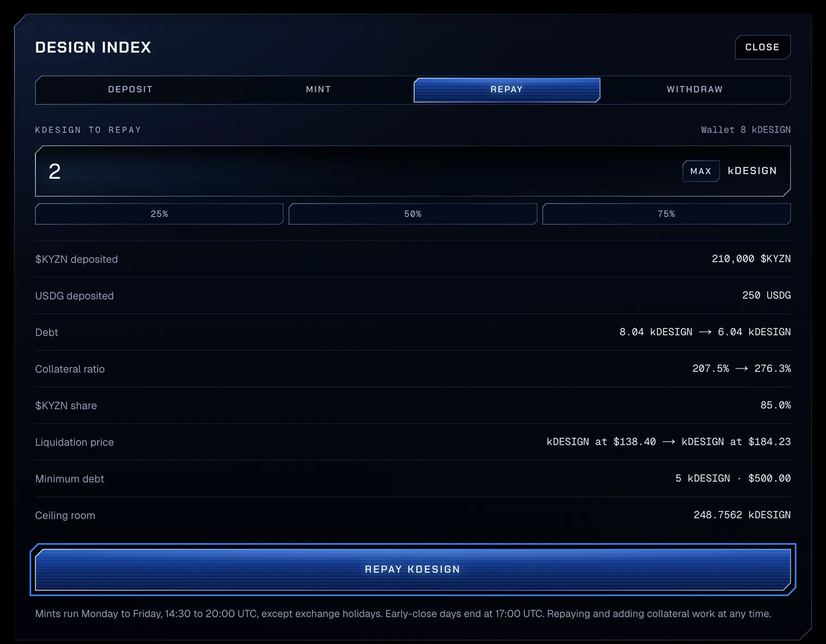Switch to the Deposit tab
This screenshot has width=826, height=644.
(130, 90)
